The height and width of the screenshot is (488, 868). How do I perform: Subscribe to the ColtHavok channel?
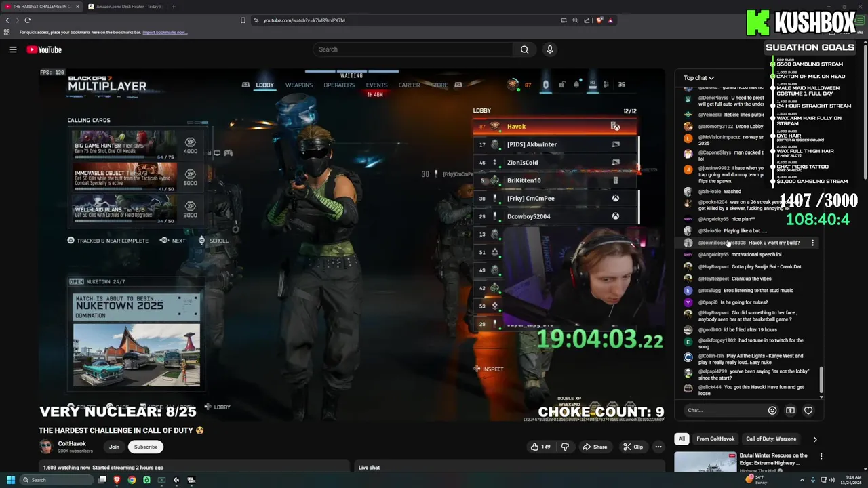tap(145, 447)
